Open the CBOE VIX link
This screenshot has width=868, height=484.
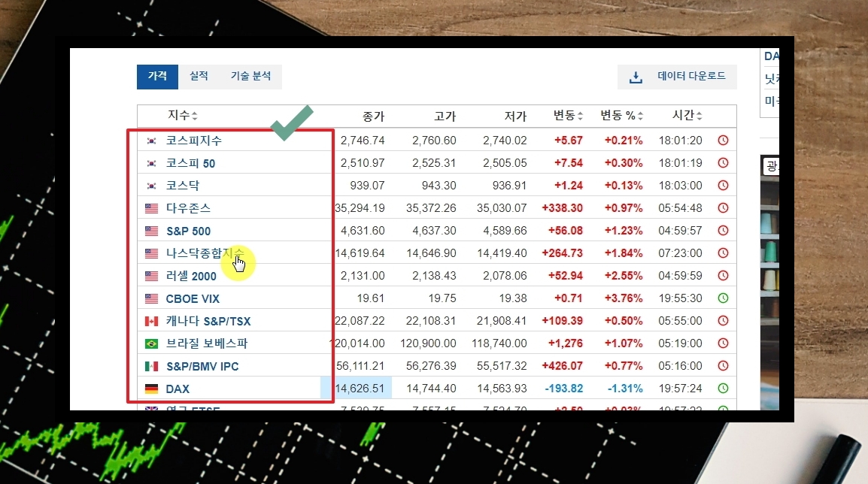point(193,298)
